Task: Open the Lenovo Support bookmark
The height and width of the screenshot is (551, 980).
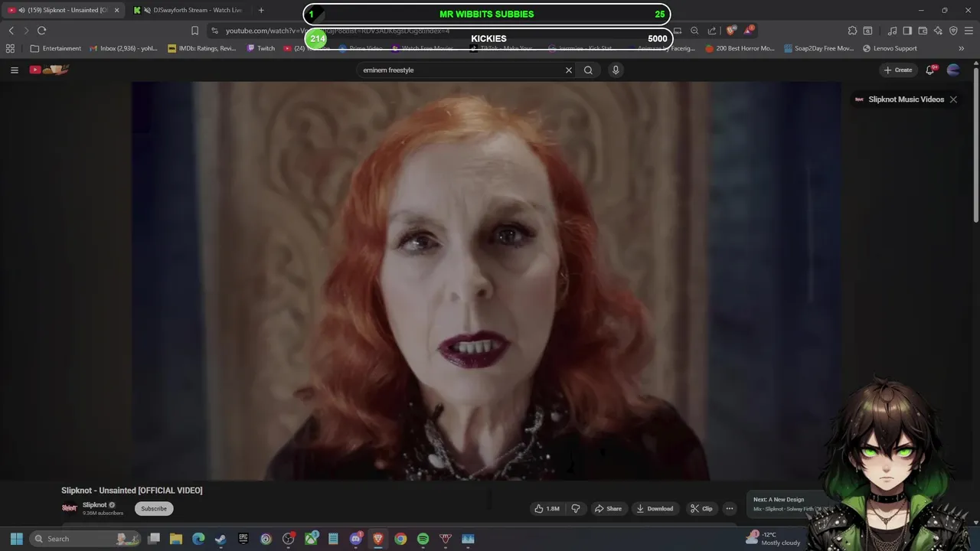Action: 890,48
